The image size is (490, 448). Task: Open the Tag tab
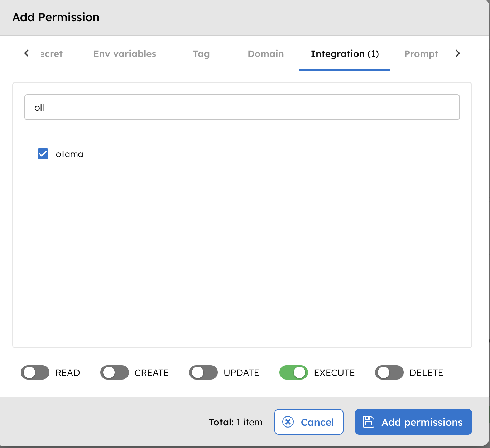pyautogui.click(x=201, y=54)
